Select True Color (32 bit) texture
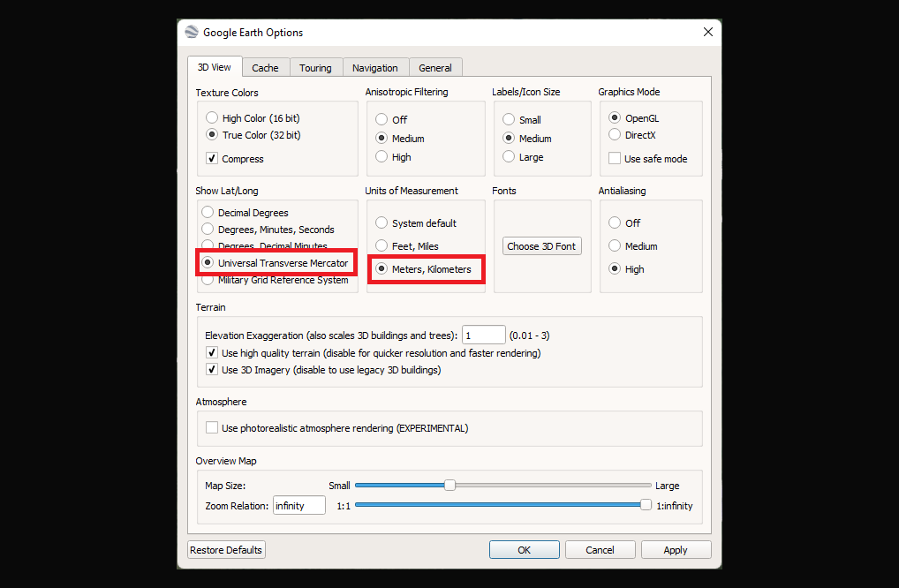This screenshot has width=899, height=588. (x=212, y=135)
